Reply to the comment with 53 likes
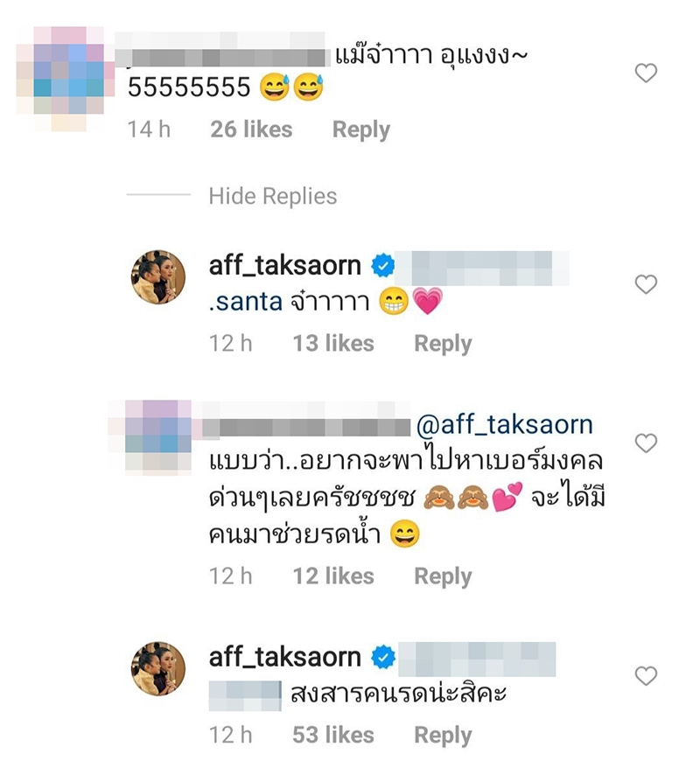This screenshot has width=700, height=782. point(443,735)
